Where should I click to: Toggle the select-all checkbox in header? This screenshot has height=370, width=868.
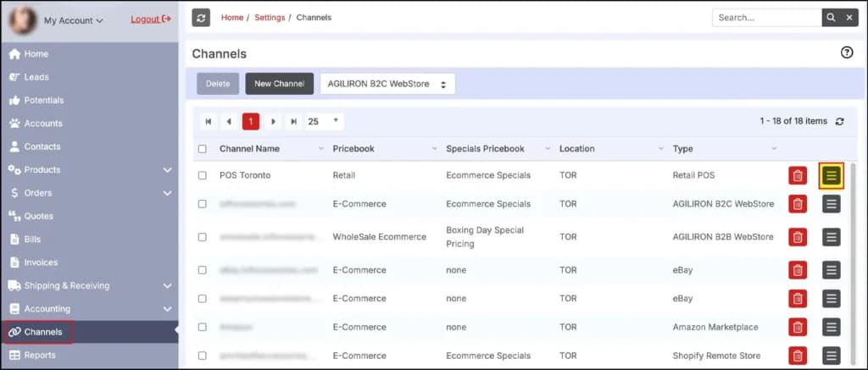coord(202,149)
